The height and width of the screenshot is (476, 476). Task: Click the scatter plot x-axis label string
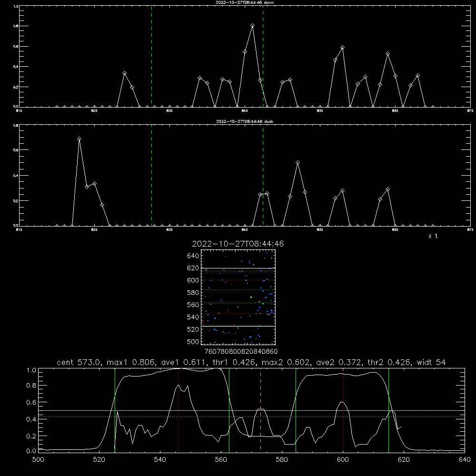tap(241, 351)
